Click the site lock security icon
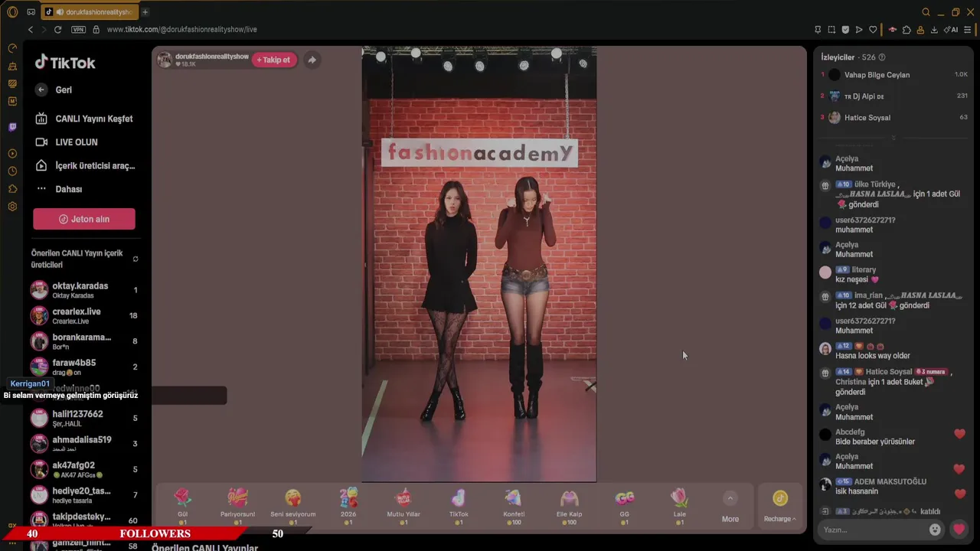This screenshot has height=551, width=980. click(96, 29)
